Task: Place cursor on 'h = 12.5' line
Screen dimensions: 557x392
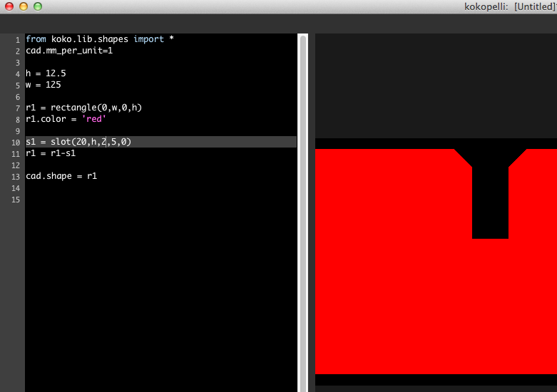Action: [46, 73]
